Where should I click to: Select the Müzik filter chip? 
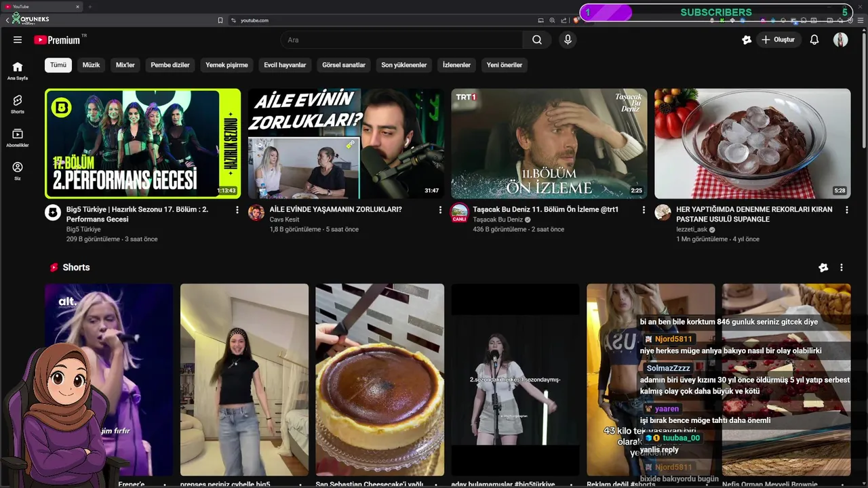coord(91,65)
